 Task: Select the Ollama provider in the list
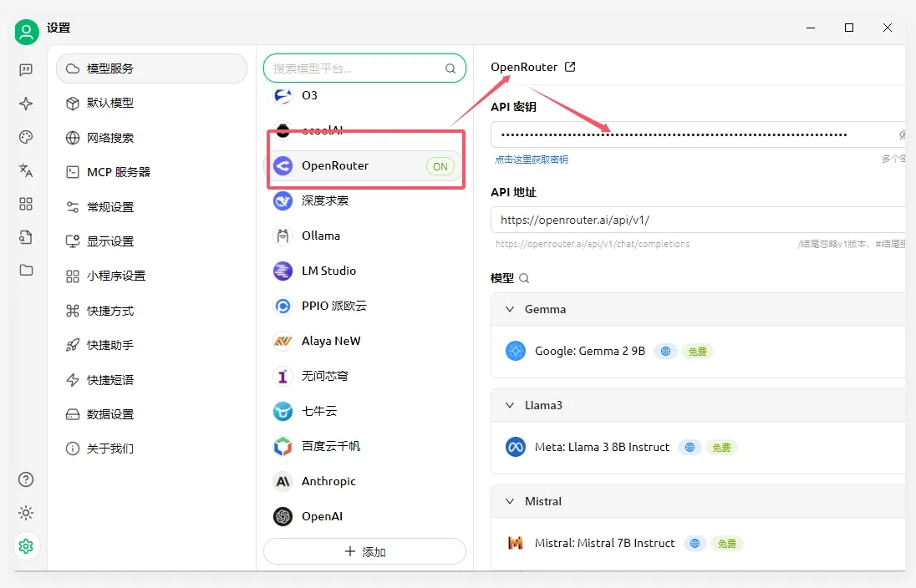click(321, 236)
